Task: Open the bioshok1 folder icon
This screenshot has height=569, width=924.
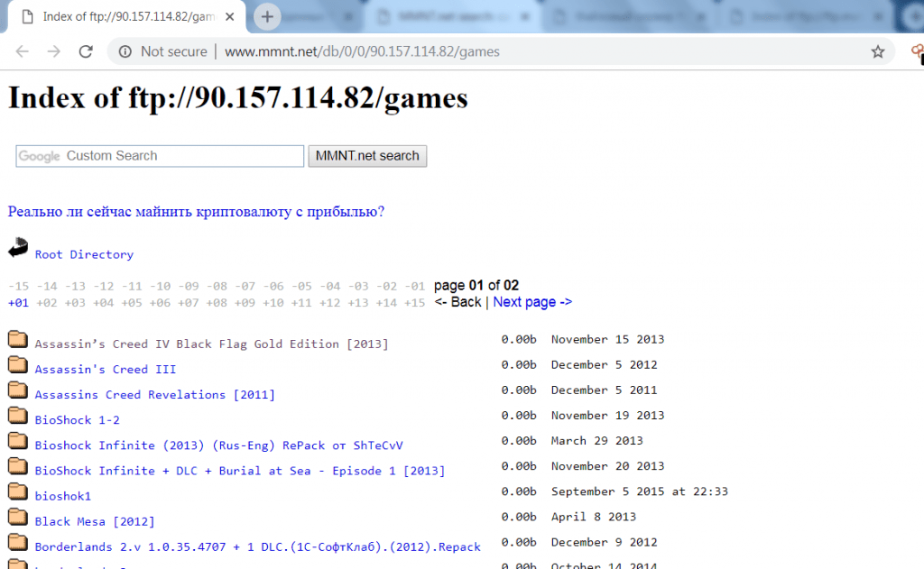Action: 17,494
